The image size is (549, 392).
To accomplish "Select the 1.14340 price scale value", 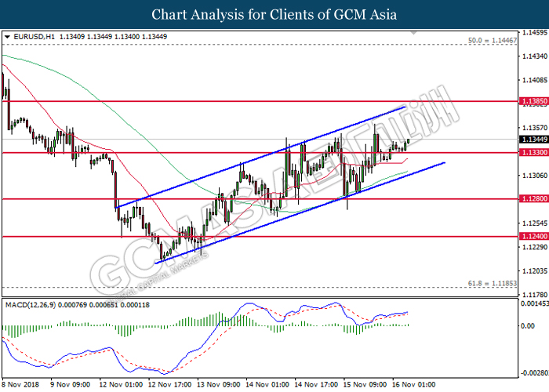I will click(535, 56).
